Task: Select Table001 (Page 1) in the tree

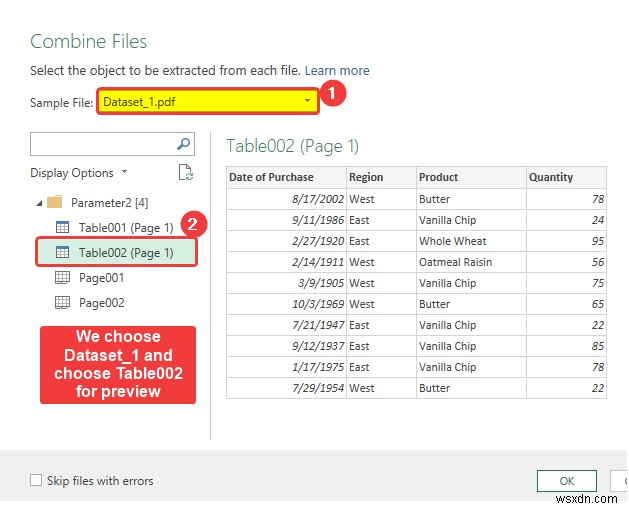Action: (126, 227)
